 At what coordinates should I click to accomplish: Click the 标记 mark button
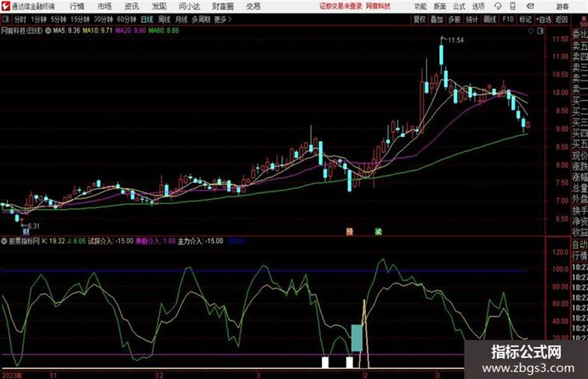pyautogui.click(x=525, y=19)
